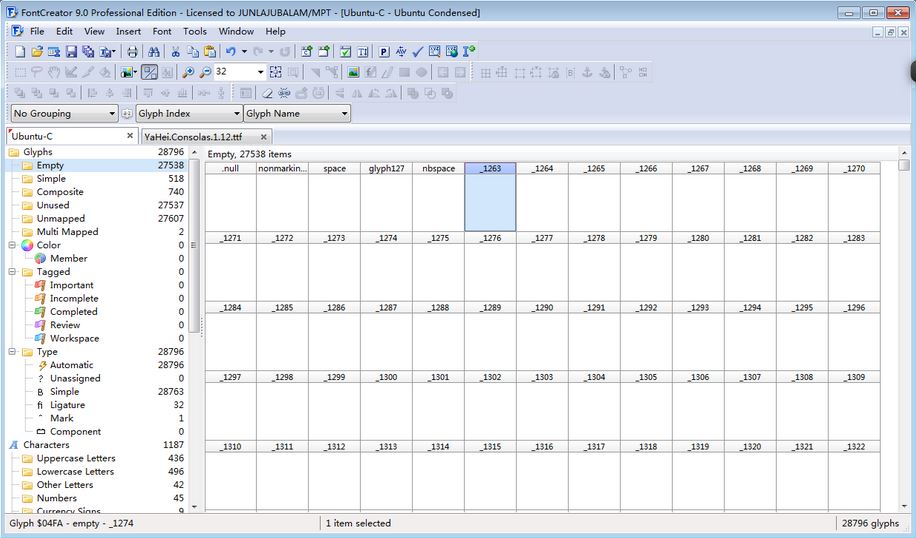The height and width of the screenshot is (538, 916).
Task: Open a font file via folder icon
Action: tap(37, 51)
